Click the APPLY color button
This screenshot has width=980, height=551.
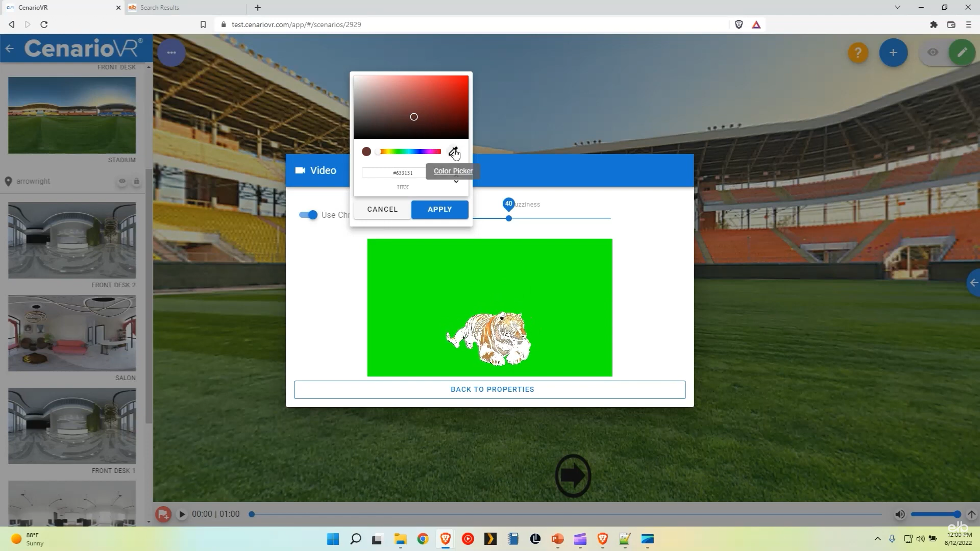(439, 209)
